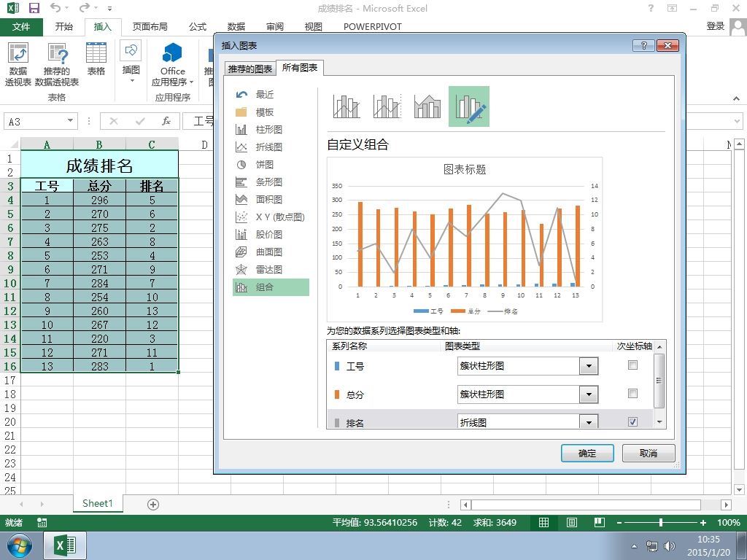This screenshot has width=747, height=560.
Task: Open chart type dropdown for 排名 series
Action: 589,422
